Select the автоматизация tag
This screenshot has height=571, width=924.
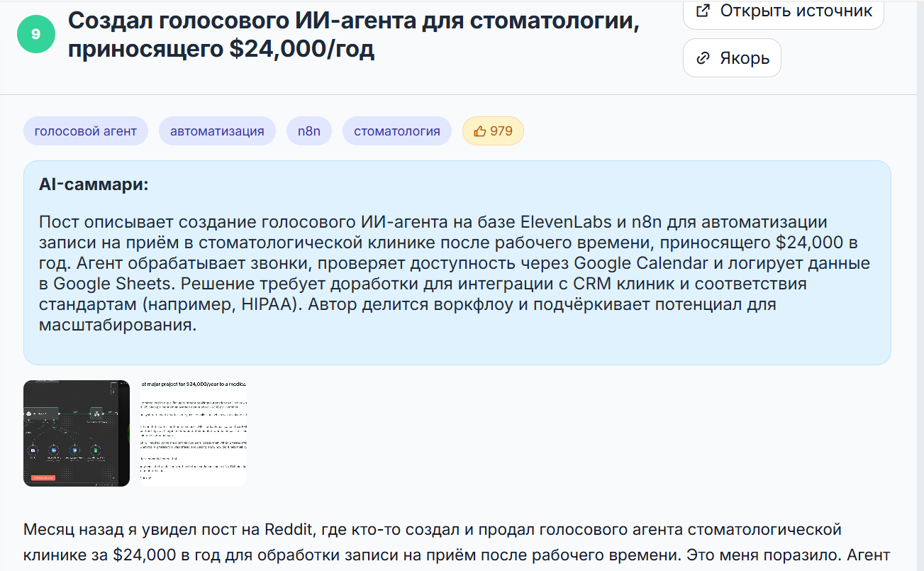click(217, 131)
